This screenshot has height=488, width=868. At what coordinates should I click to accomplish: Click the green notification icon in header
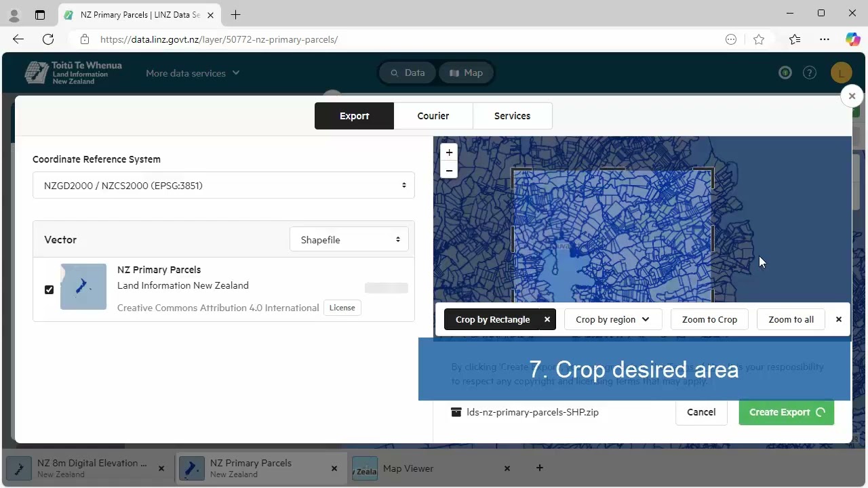785,73
